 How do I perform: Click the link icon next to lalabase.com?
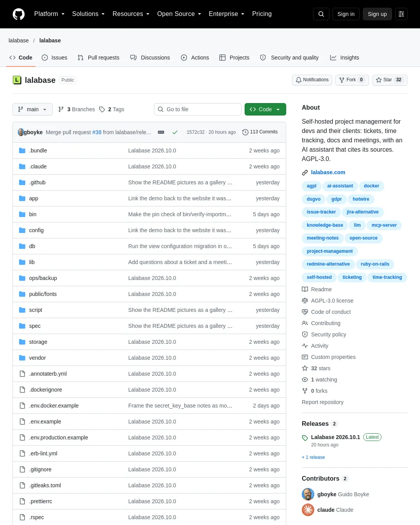[305, 173]
